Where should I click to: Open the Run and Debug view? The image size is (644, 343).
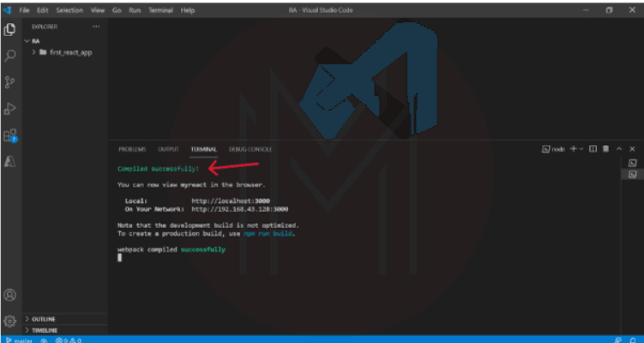pyautogui.click(x=10, y=109)
